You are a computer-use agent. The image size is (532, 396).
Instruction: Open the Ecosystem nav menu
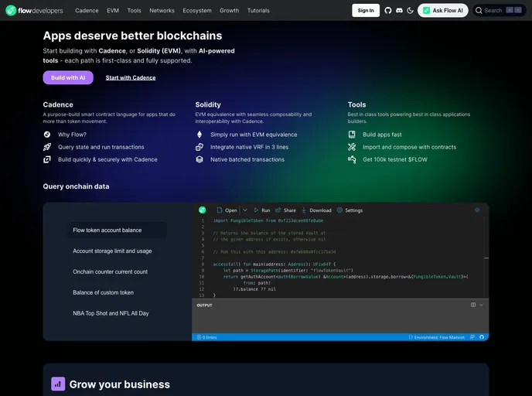[197, 11]
